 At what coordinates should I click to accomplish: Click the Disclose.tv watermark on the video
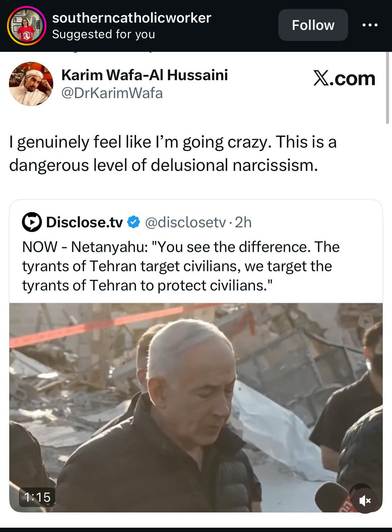(x=366, y=322)
